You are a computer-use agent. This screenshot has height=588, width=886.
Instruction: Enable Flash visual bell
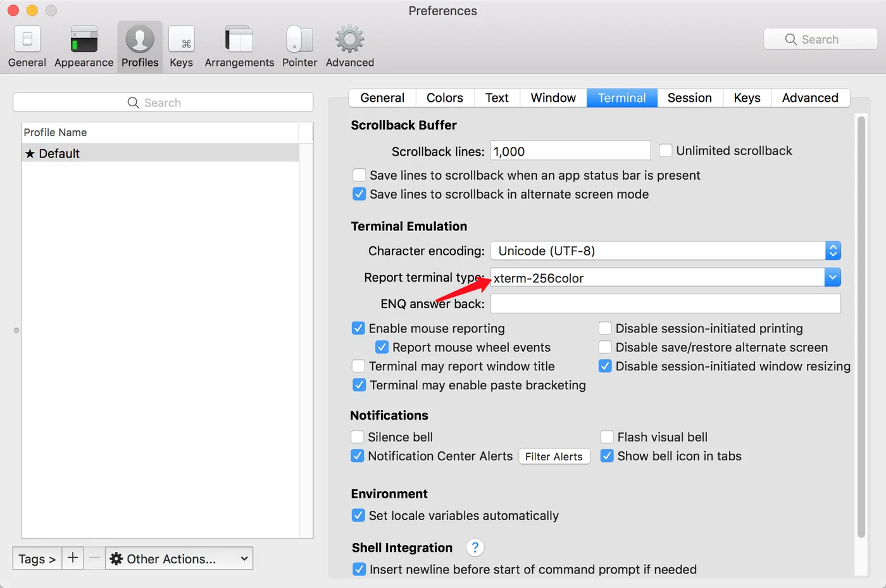tap(607, 437)
